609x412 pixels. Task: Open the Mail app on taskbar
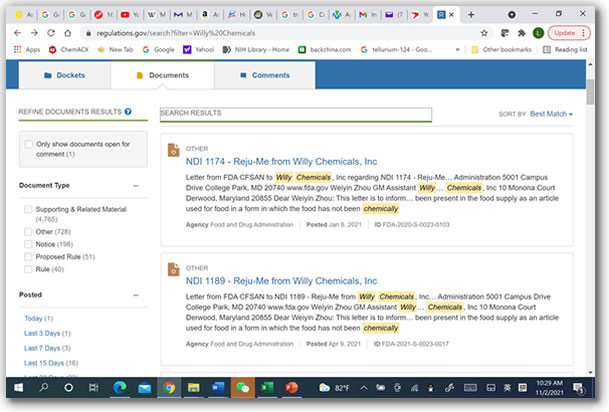click(144, 388)
